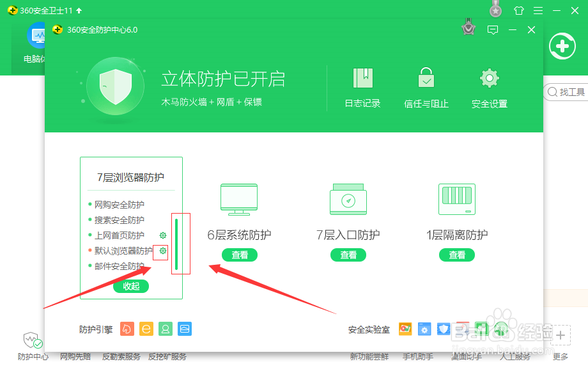Open 手机助手 in main window
Image resolution: width=588 pixels, height=371 pixels.
(418, 356)
